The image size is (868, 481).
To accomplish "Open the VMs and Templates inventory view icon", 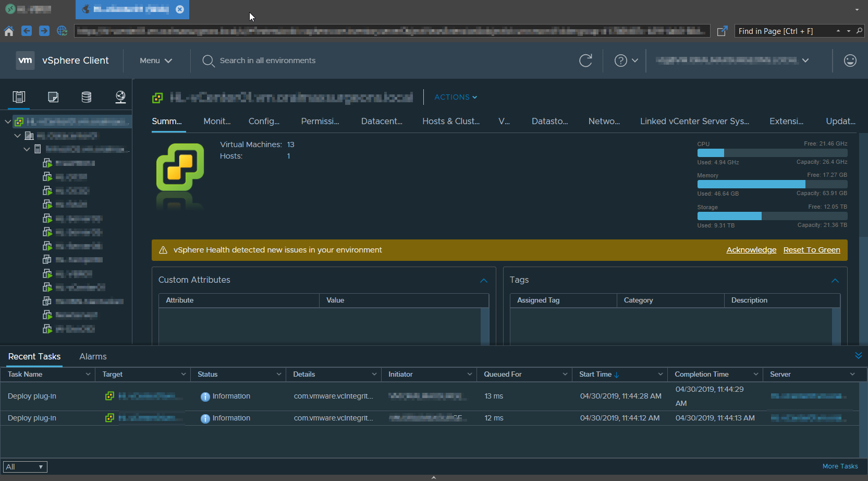I will (x=53, y=97).
